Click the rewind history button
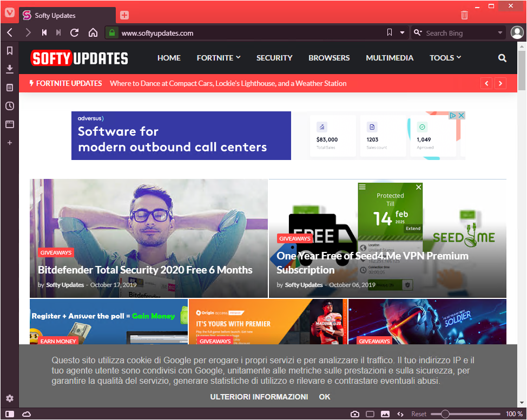527x420 pixels. 44,32
